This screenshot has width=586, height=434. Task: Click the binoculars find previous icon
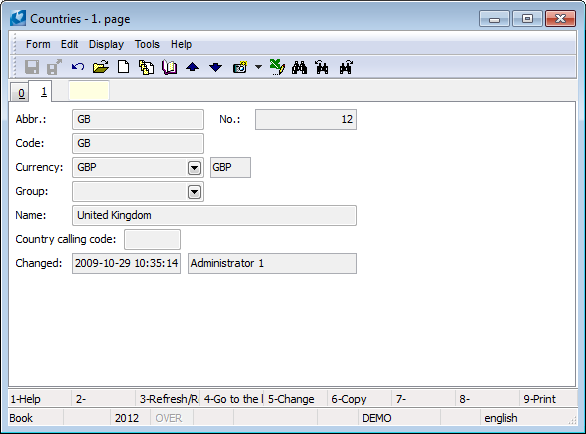click(322, 67)
